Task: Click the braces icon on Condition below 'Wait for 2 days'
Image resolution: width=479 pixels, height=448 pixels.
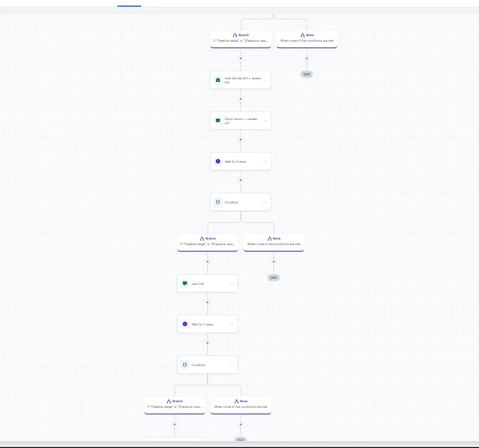Action: [185, 365]
